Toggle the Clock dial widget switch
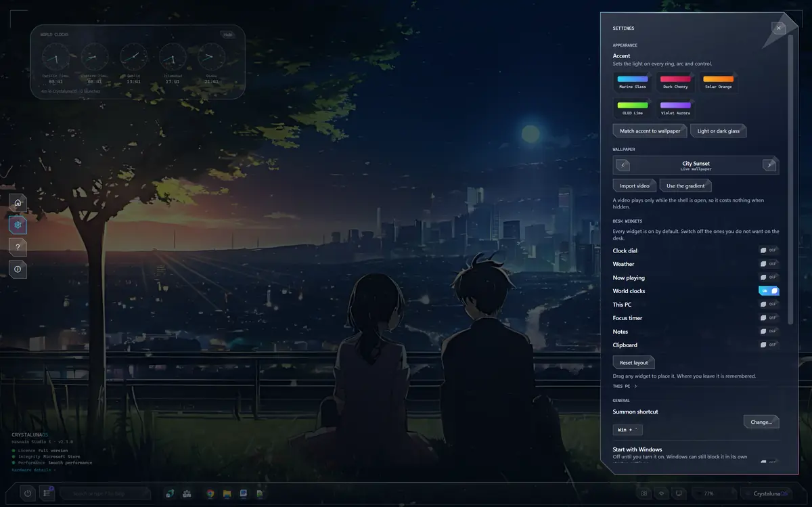 (x=769, y=250)
